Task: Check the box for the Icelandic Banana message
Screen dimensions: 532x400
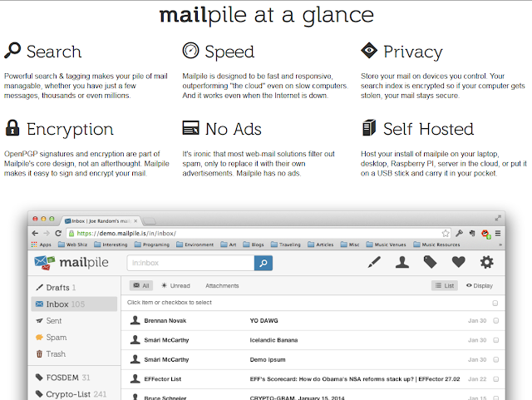Action: pos(495,340)
